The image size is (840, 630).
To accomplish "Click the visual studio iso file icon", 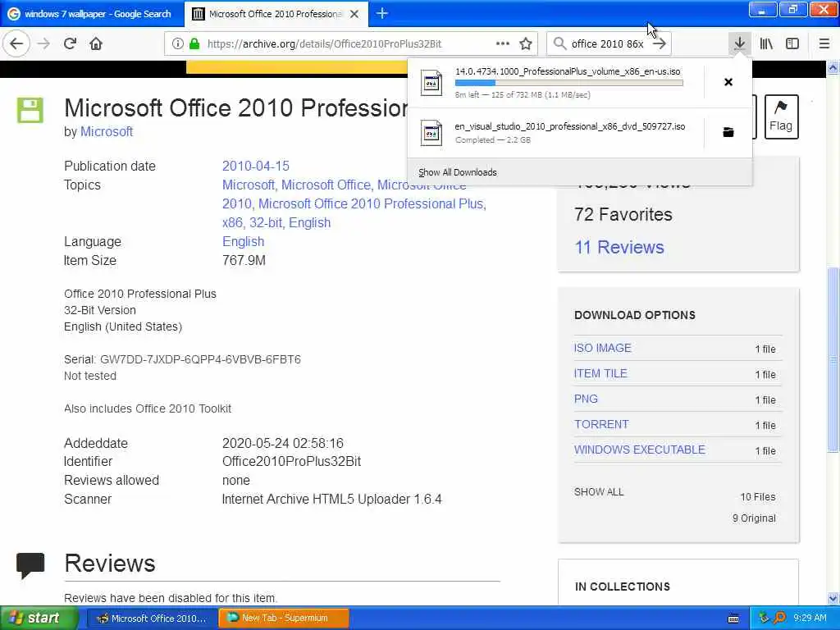I will pyautogui.click(x=431, y=133).
